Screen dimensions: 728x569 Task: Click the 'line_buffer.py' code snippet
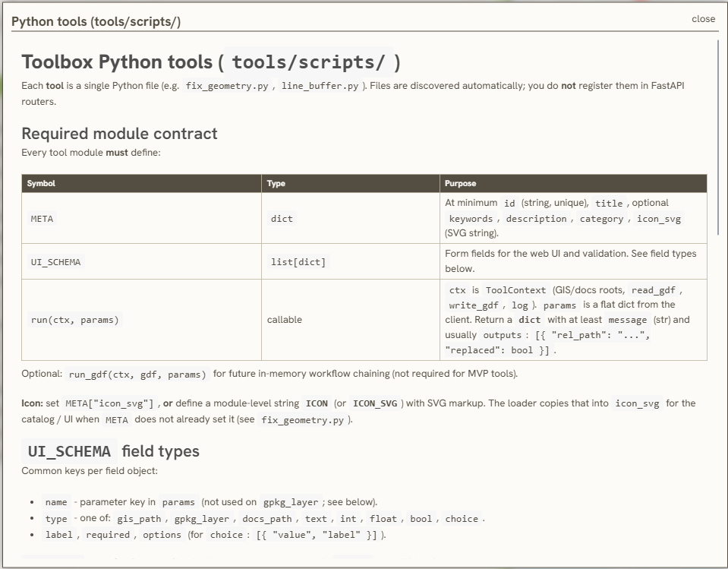(x=320, y=86)
